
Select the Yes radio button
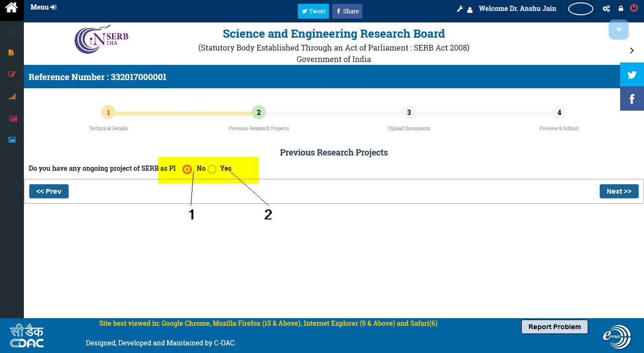pyautogui.click(x=212, y=169)
